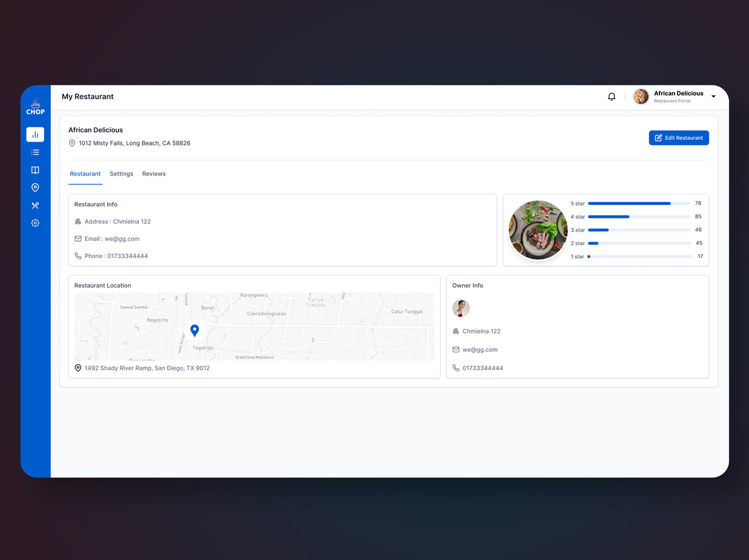This screenshot has height=560, width=749.
Task: Click the 1 star count 17
Action: (x=700, y=256)
